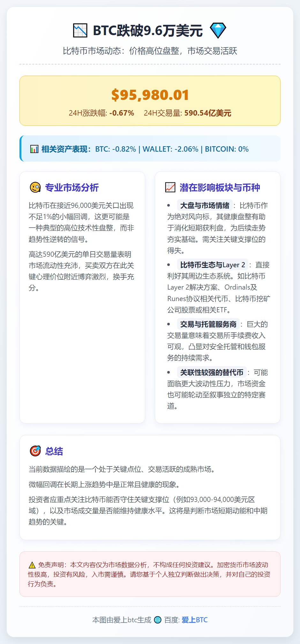This screenshot has width=300, height=644.
Task: Click the 关联性较强的替代币 tag
Action: point(212,372)
